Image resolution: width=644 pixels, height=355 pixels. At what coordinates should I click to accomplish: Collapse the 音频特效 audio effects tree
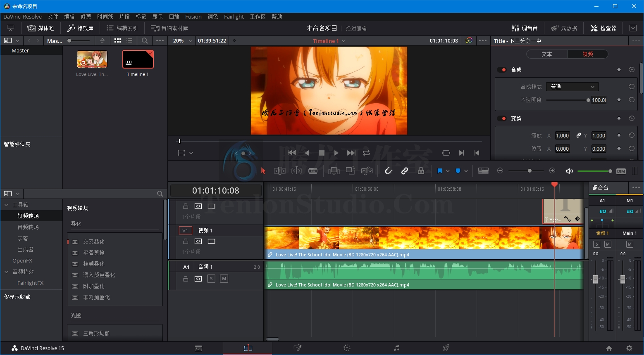[6, 272]
